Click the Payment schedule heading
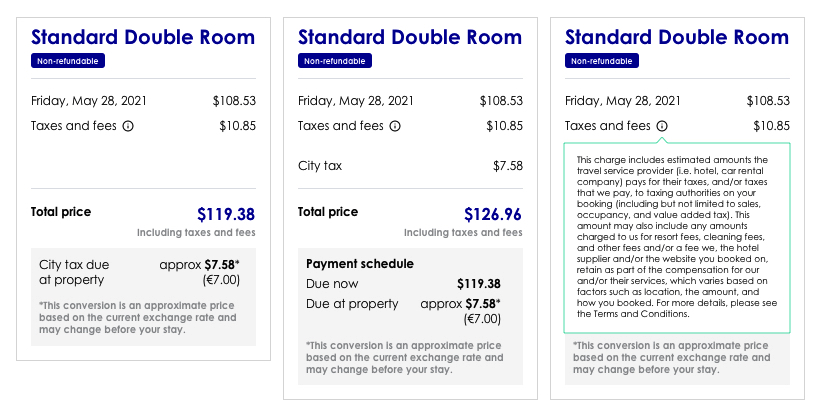821x416 pixels. tap(360, 264)
